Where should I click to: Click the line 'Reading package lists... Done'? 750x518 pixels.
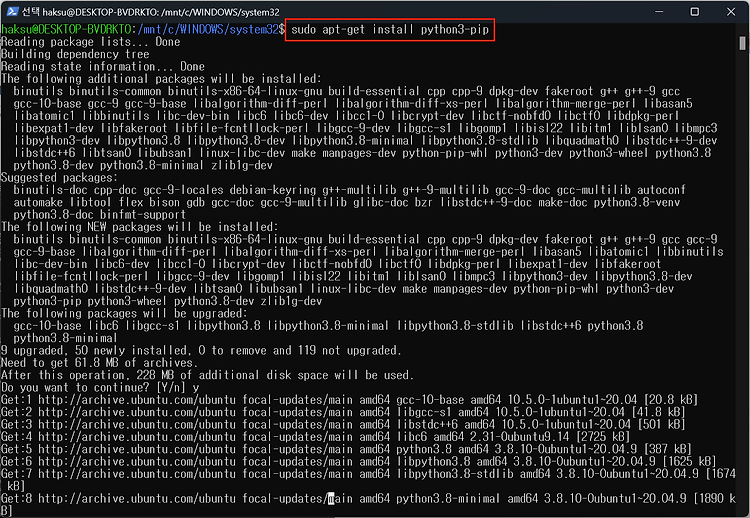(90, 42)
